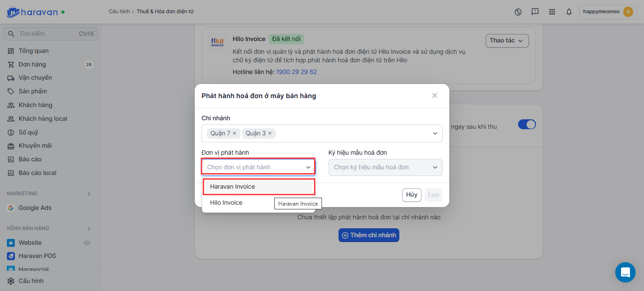Expand the MARKETING section chevron
This screenshot has width=644, height=291.
pos(89,194)
